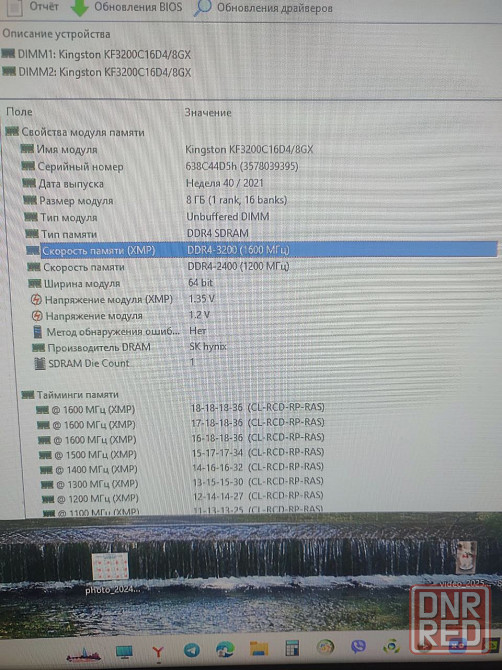Launch the Calculator taskbar icon
Viewport: 502px width, 670px height.
tap(292, 648)
